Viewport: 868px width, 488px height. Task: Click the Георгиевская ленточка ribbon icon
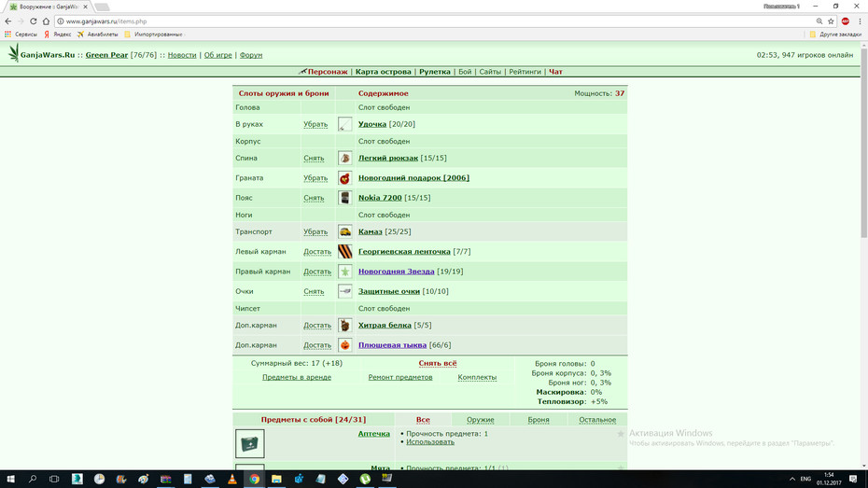pos(345,252)
